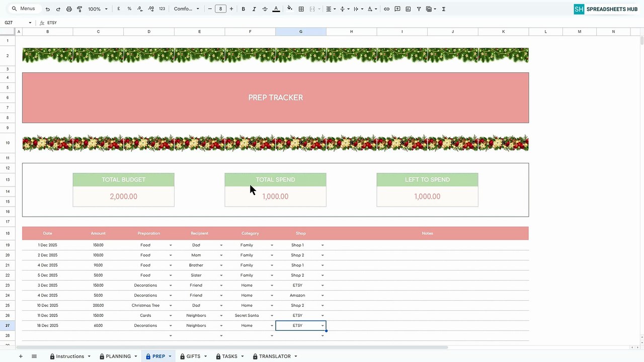Decrease decimal places
This screenshot has height=362, width=644.
[x=139, y=9]
